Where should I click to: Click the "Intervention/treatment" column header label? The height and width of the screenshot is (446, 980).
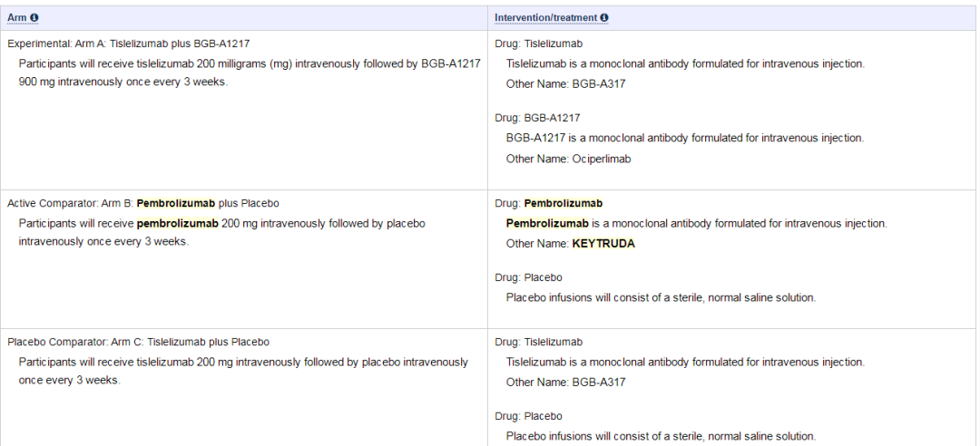(x=546, y=17)
